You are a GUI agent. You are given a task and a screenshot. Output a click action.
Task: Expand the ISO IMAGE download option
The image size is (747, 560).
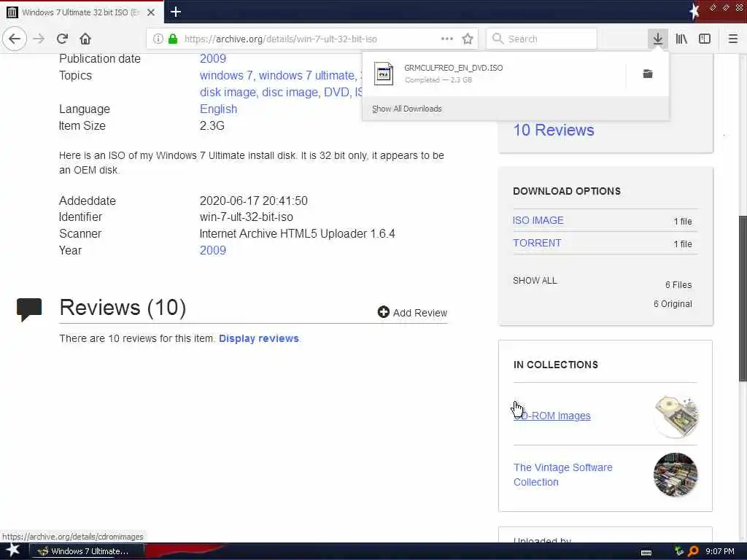point(538,220)
